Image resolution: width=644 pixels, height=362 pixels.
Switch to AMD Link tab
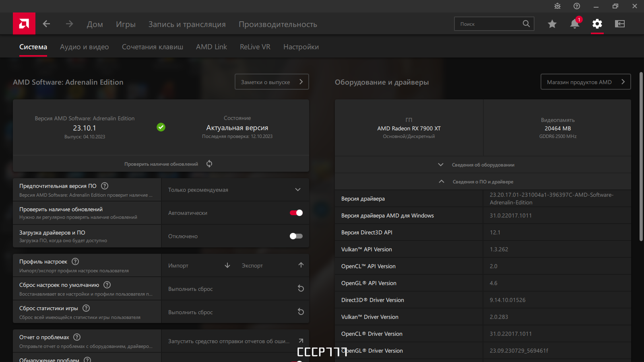coord(211,47)
